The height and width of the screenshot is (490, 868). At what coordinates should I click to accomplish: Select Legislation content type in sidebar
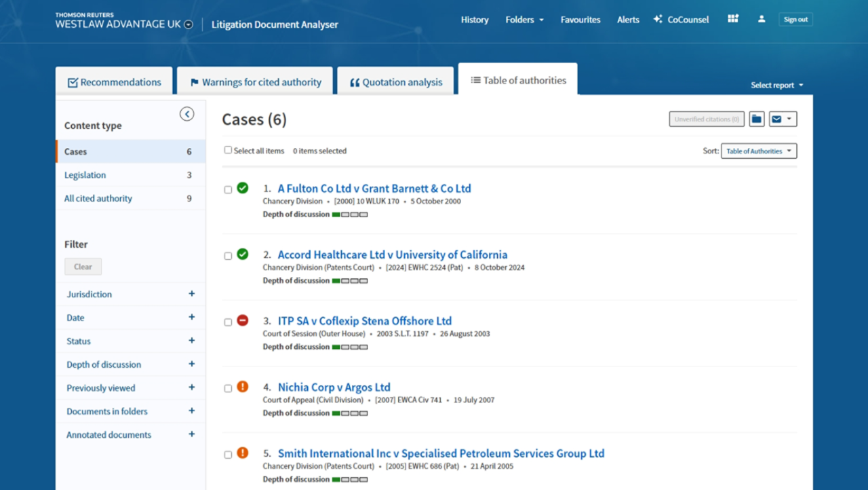(85, 175)
